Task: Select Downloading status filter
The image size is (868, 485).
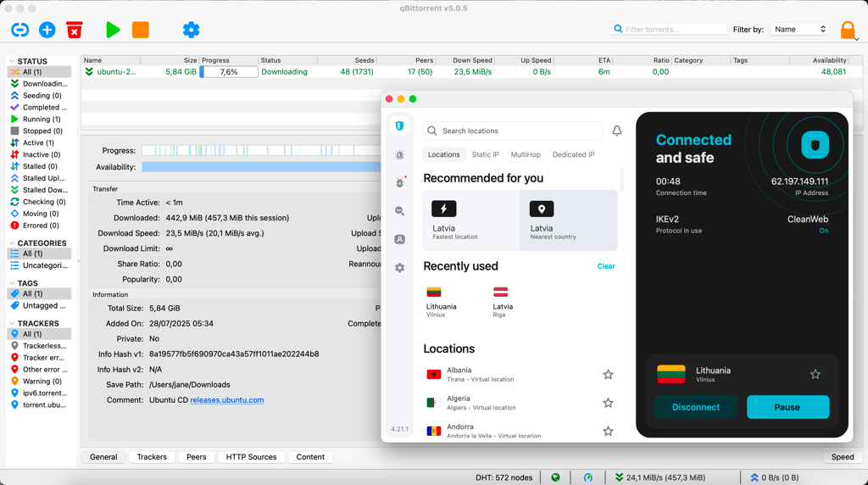Action: [x=39, y=84]
